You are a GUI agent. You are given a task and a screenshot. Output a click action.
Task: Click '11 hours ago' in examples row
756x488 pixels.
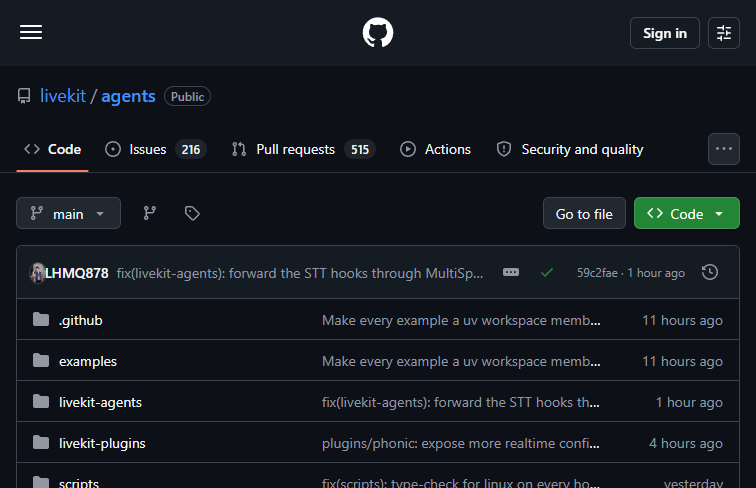click(682, 361)
